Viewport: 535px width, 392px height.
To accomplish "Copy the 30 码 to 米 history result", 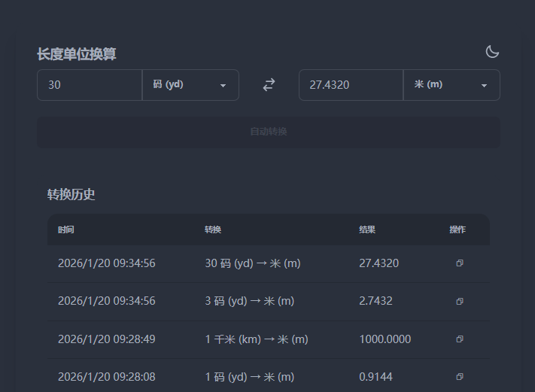I will (459, 263).
